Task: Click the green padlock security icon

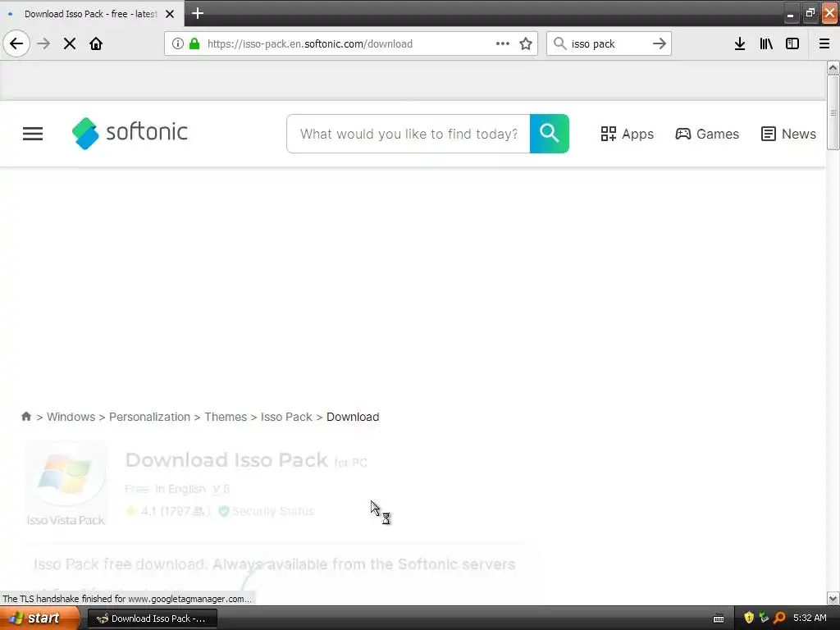Action: [x=194, y=43]
